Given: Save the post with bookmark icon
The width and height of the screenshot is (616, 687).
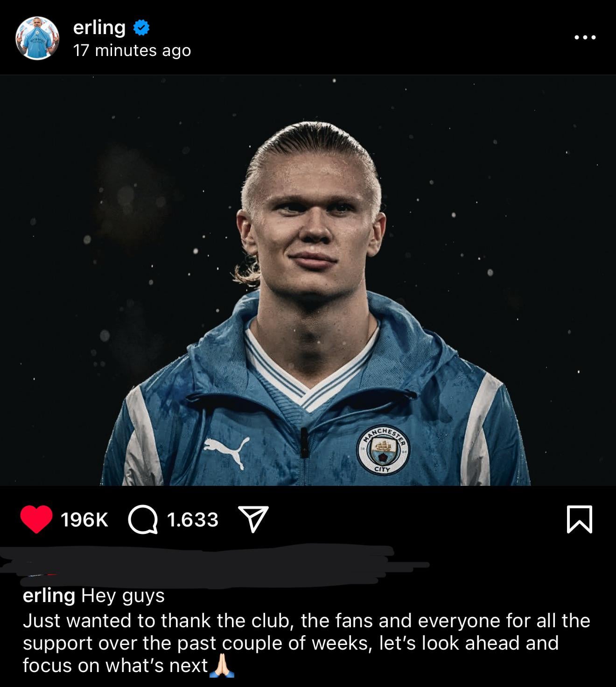Looking at the screenshot, I should pos(580,519).
